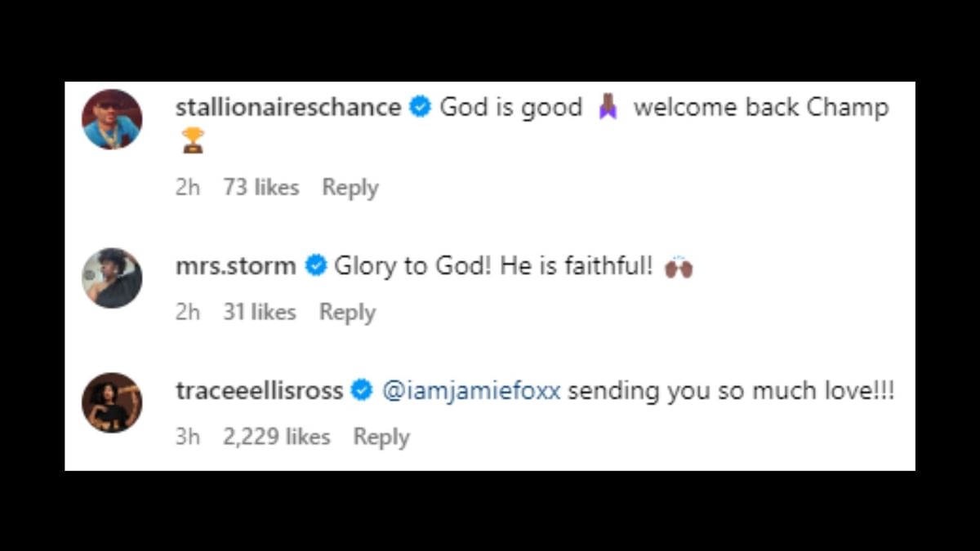Click traceeellisross's verified badge
This screenshot has width=980, height=551.
[360, 390]
